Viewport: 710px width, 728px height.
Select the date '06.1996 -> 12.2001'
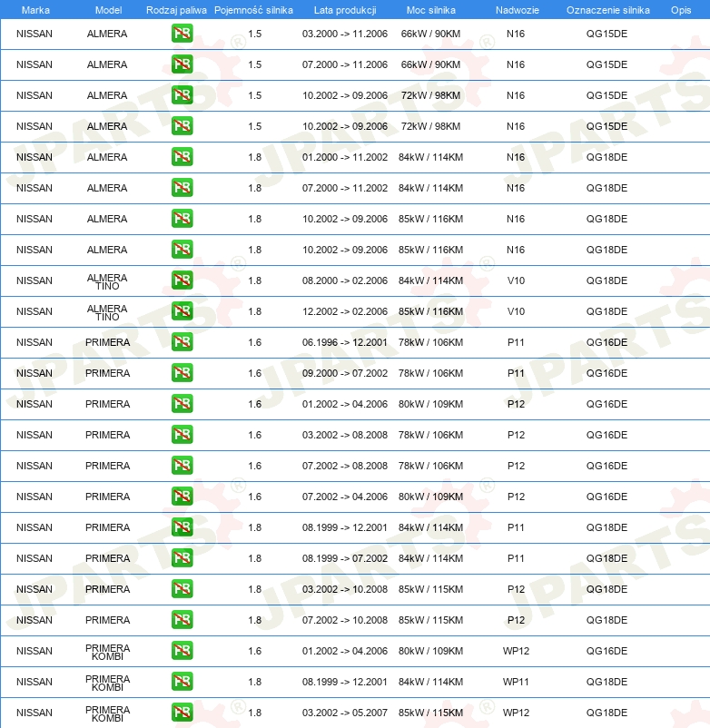pos(345,342)
